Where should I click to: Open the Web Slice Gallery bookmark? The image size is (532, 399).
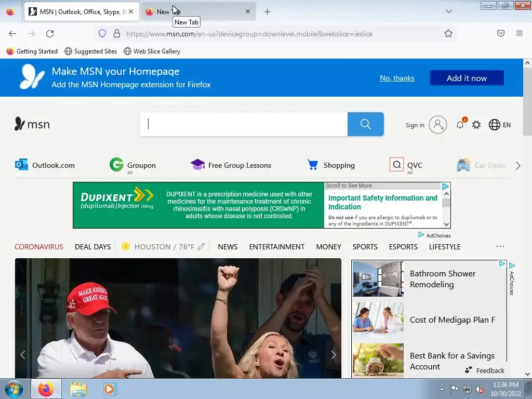(152, 51)
